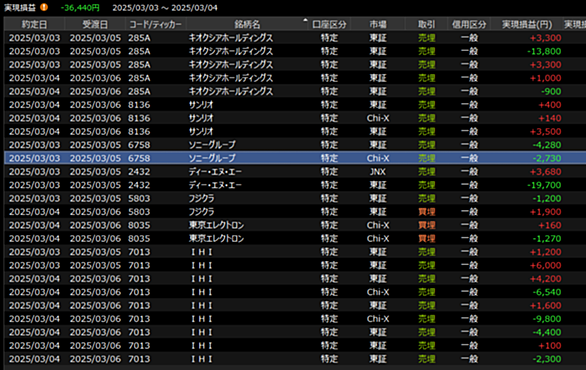Click 一般 in the -9,800 IHI row
Screen dimensions: 586x370
point(469,319)
